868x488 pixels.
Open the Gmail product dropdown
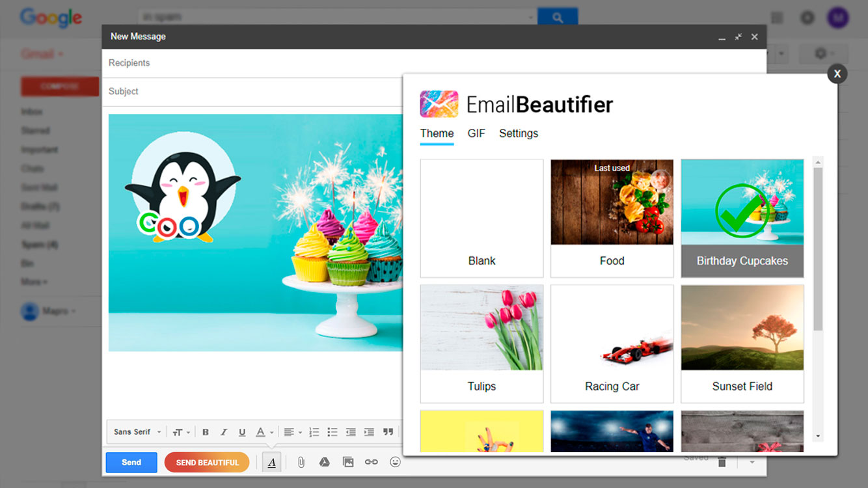[43, 53]
